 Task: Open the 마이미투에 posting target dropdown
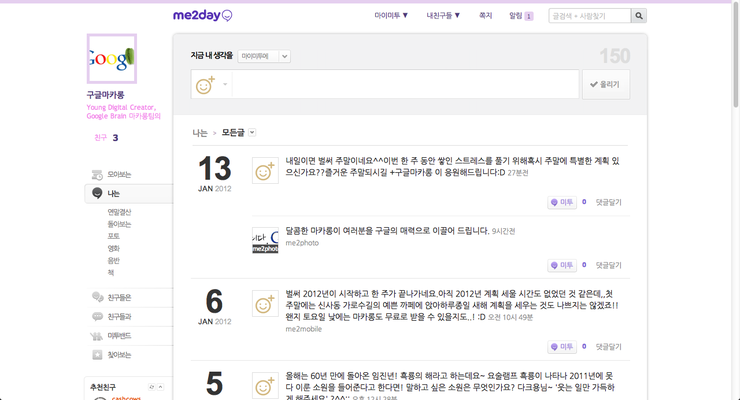[x=265, y=57]
